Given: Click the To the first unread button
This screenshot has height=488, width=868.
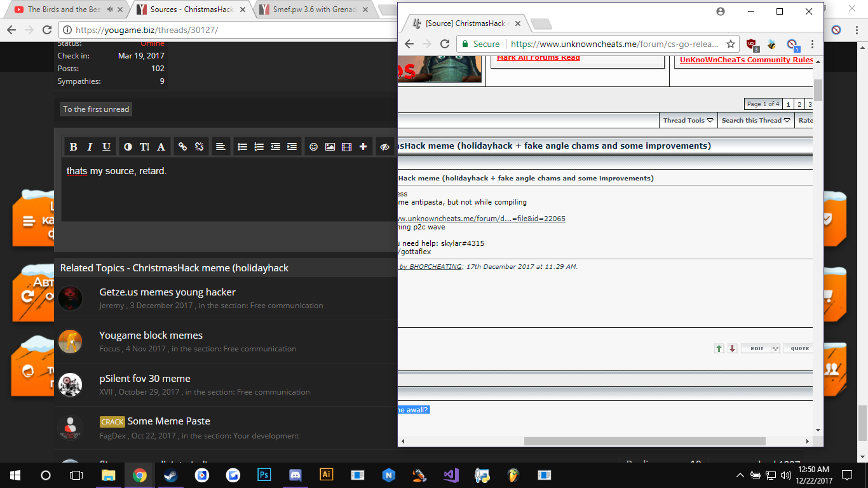Looking at the screenshot, I should point(96,109).
